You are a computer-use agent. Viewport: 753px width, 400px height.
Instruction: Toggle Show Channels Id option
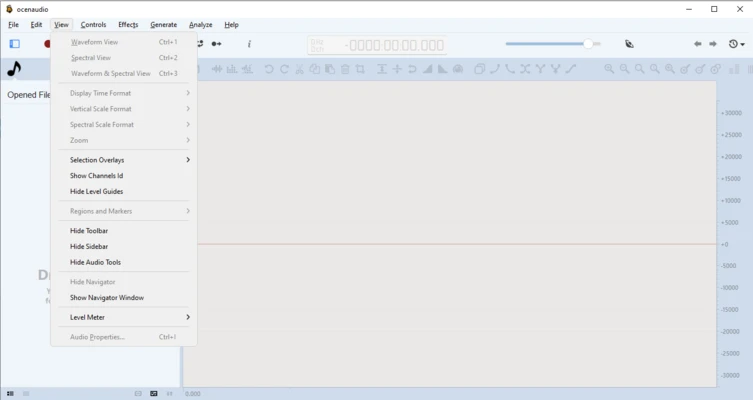pyautogui.click(x=124, y=176)
